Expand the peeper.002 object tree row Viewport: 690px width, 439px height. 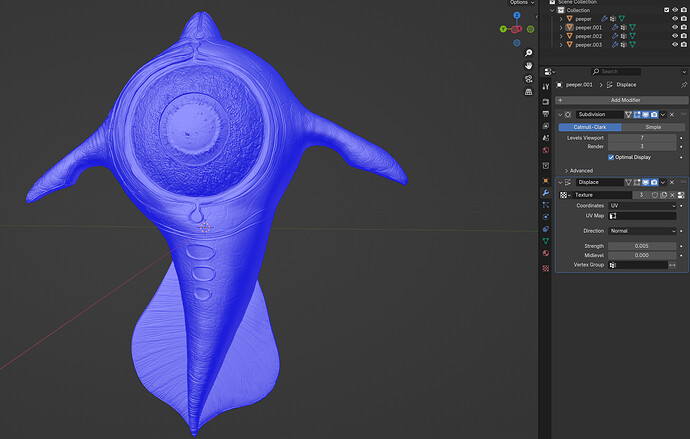[561, 36]
